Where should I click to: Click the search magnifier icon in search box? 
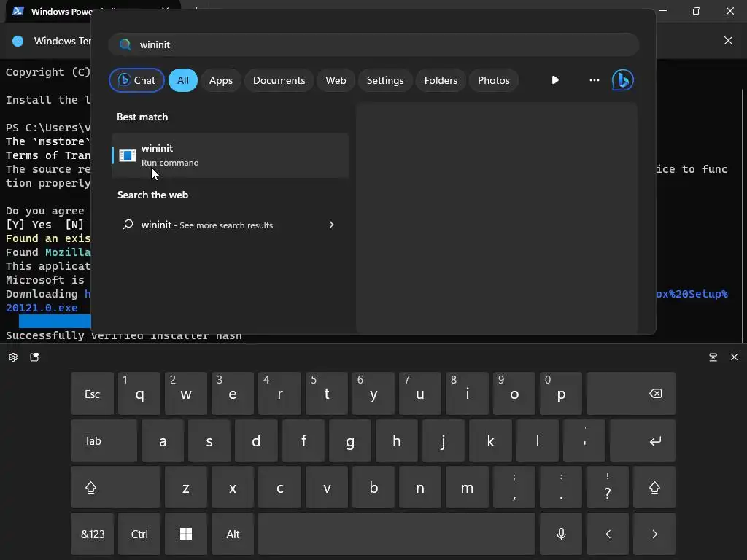point(125,44)
